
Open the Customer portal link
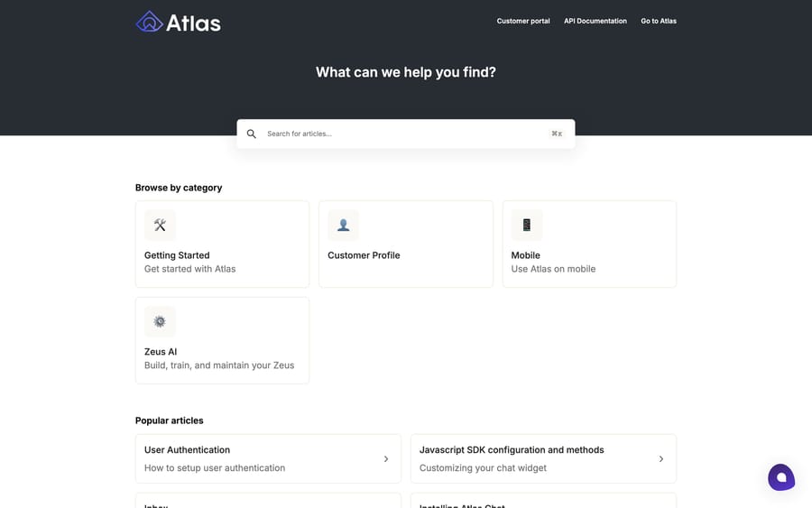(x=523, y=22)
